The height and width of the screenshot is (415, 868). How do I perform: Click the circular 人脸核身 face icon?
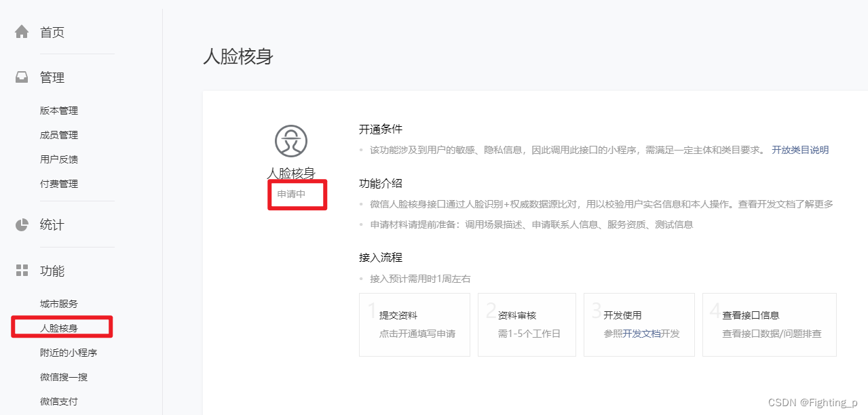pyautogui.click(x=291, y=142)
